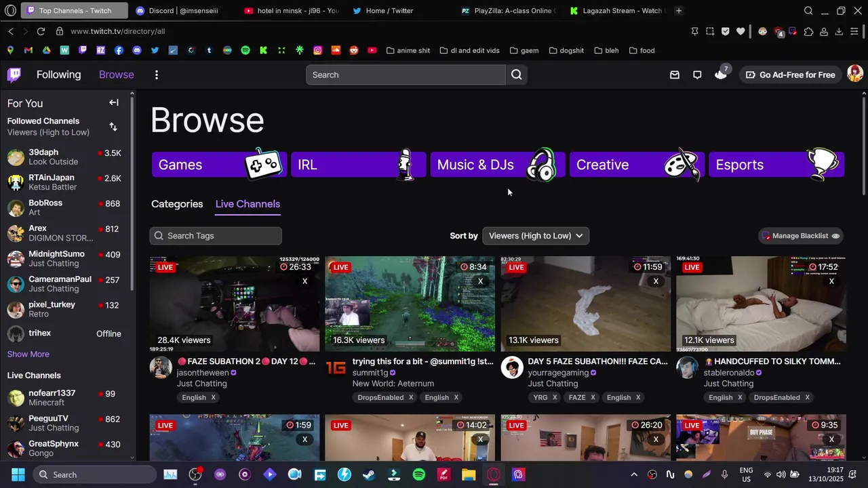Open the anime bookmarks folder

click(x=408, y=50)
